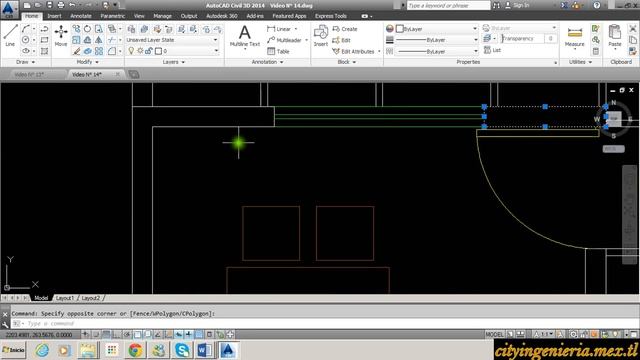Click the customize command line wrench icon

click(5, 324)
